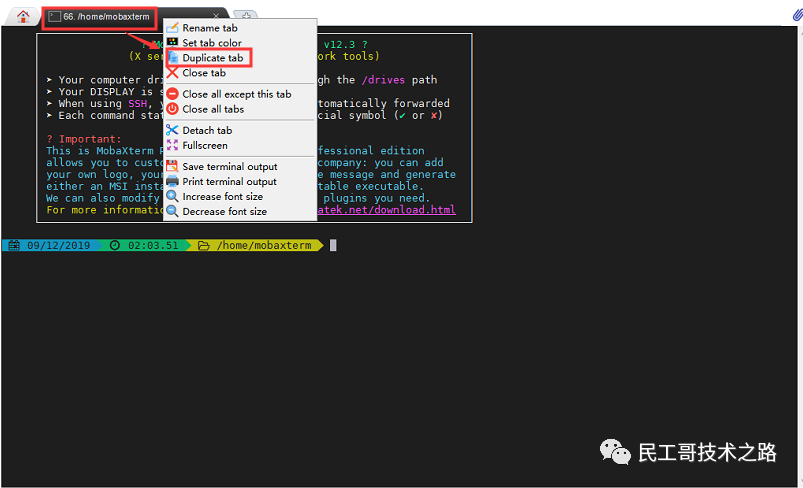The height and width of the screenshot is (488, 803).
Task: Click the terminal icon on the session tab
Action: [x=54, y=17]
